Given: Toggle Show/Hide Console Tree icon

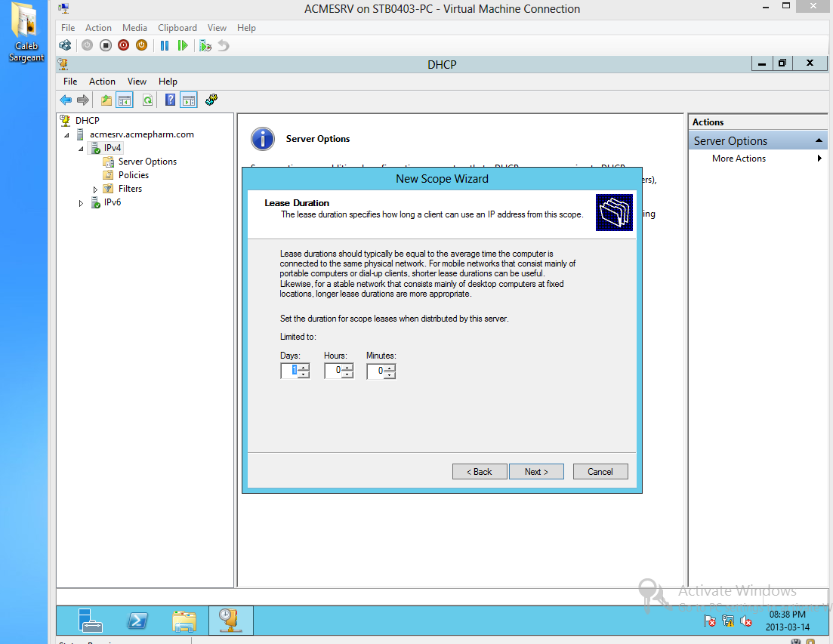Looking at the screenshot, I should [x=125, y=100].
